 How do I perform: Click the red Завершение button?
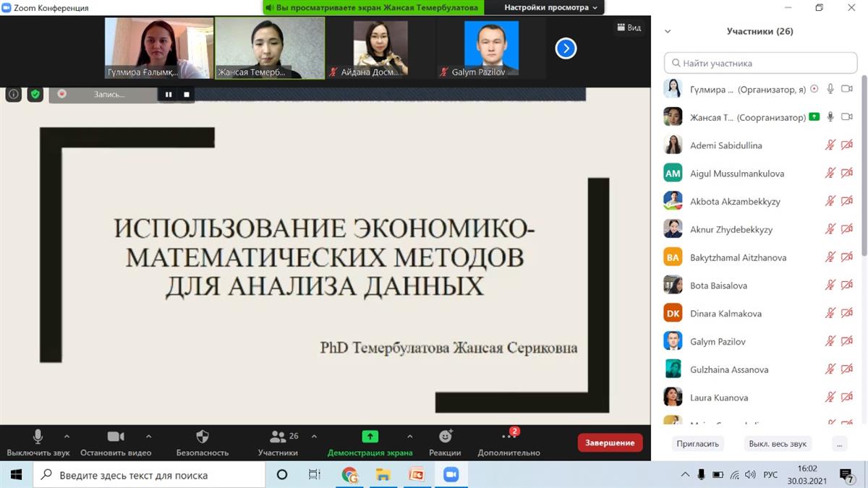(609, 442)
